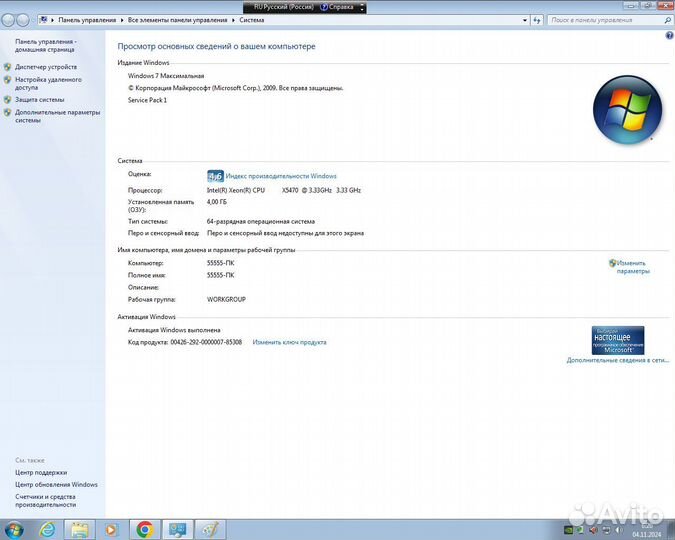Open Paint from the taskbar
This screenshot has height=540, width=675.
click(x=210, y=530)
